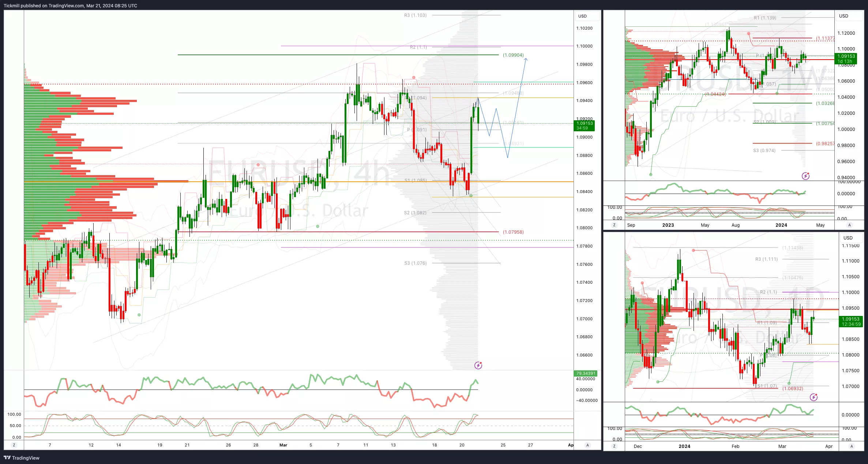Screen dimensions: 868x464
Task: Click the pink pivot dot near 1.09600 level
Action: click(x=414, y=78)
